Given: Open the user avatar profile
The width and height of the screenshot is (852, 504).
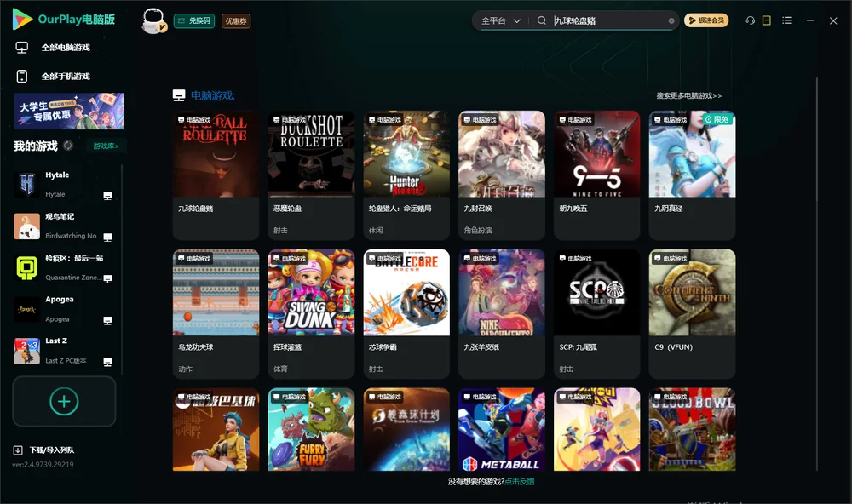Looking at the screenshot, I should tap(153, 20).
